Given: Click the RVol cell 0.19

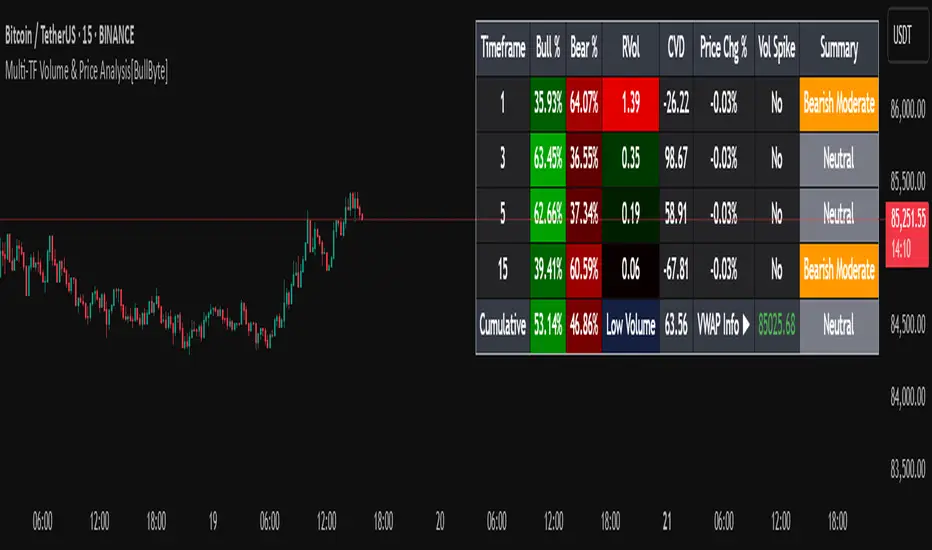Looking at the screenshot, I should pyautogui.click(x=631, y=214).
